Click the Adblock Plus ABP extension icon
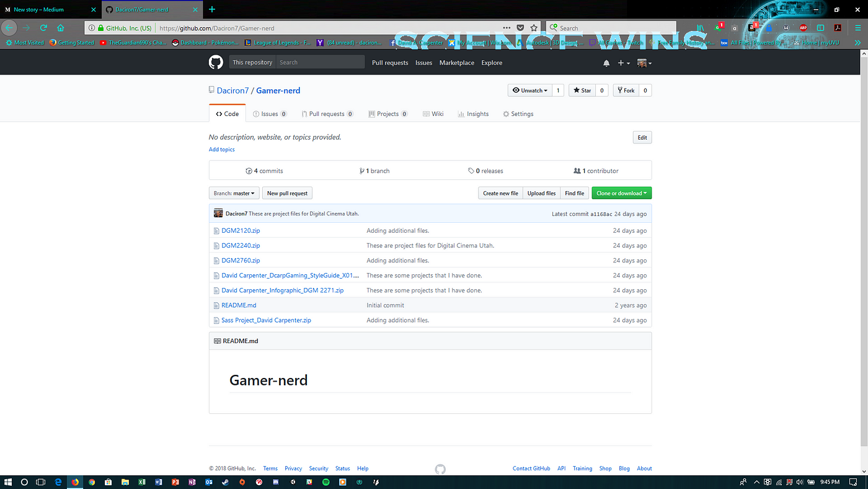 804,28
